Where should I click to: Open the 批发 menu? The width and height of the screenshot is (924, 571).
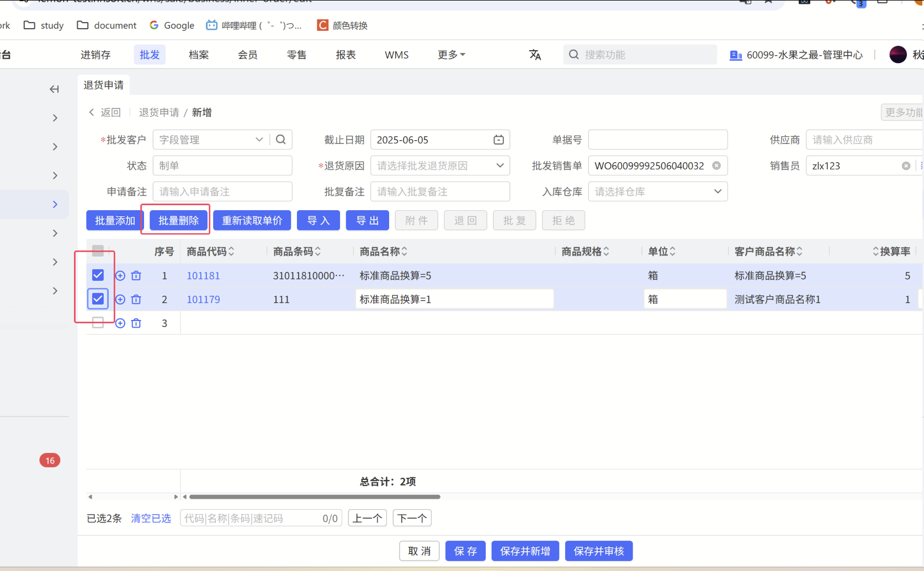150,55
